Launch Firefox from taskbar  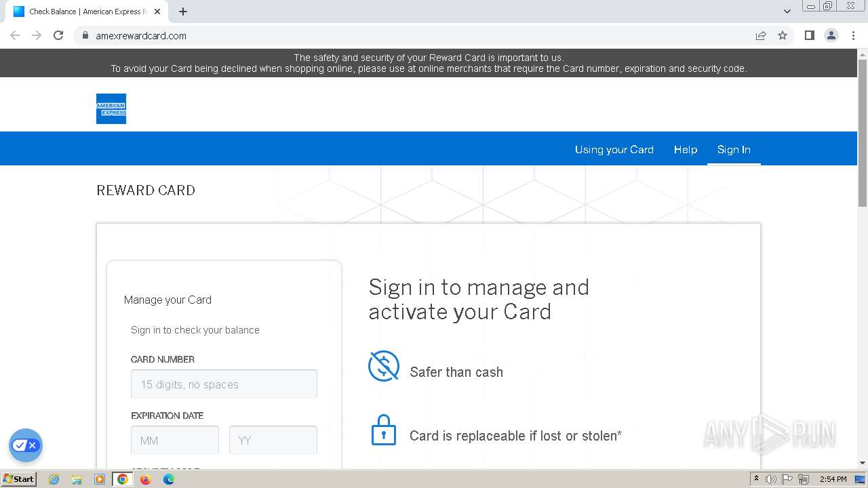145,479
